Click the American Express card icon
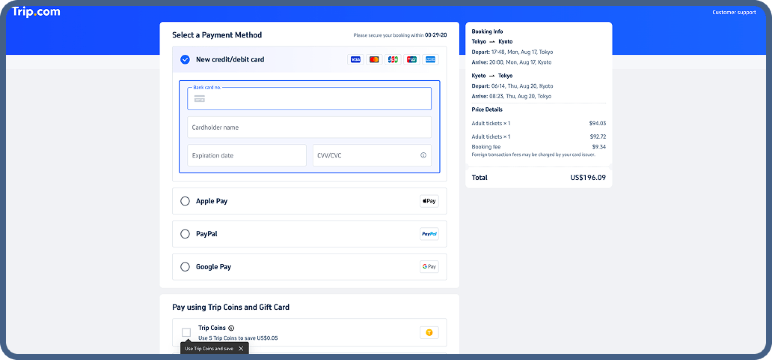 (430, 60)
